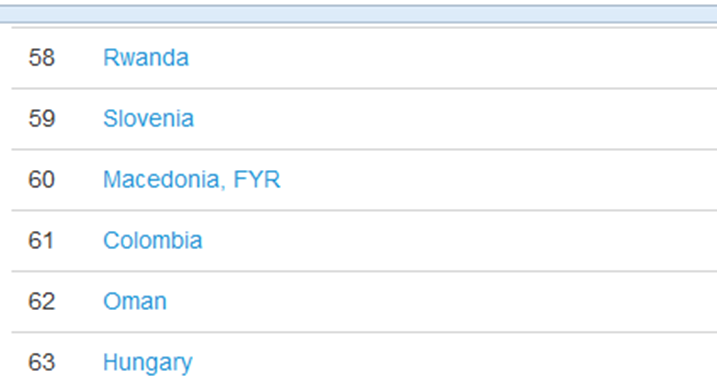Select rank number 61
The height and width of the screenshot is (391, 717).
41,240
